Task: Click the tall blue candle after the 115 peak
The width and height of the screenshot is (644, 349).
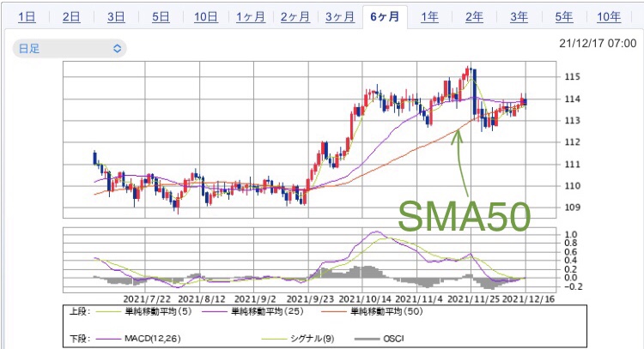Action: click(x=475, y=93)
